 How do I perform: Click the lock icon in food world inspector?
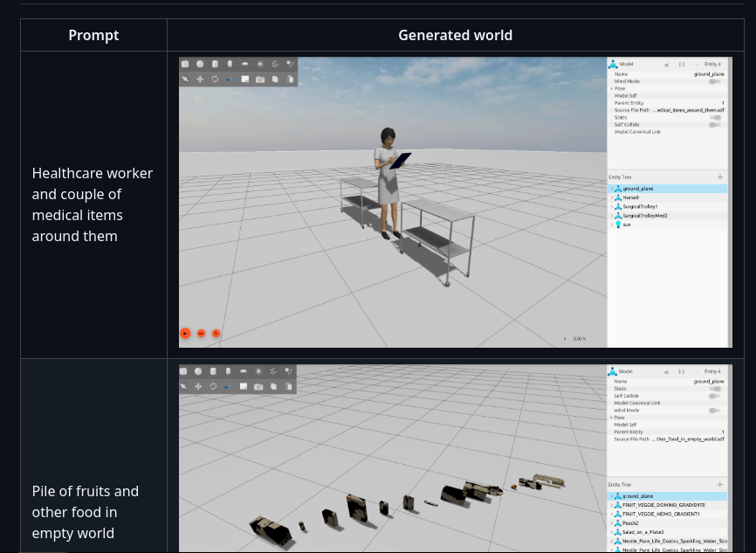pos(666,371)
